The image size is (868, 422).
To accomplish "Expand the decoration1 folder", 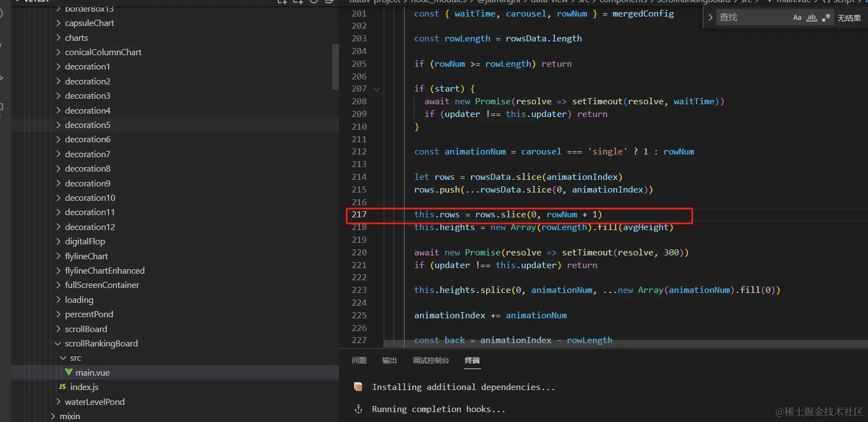I will [58, 67].
